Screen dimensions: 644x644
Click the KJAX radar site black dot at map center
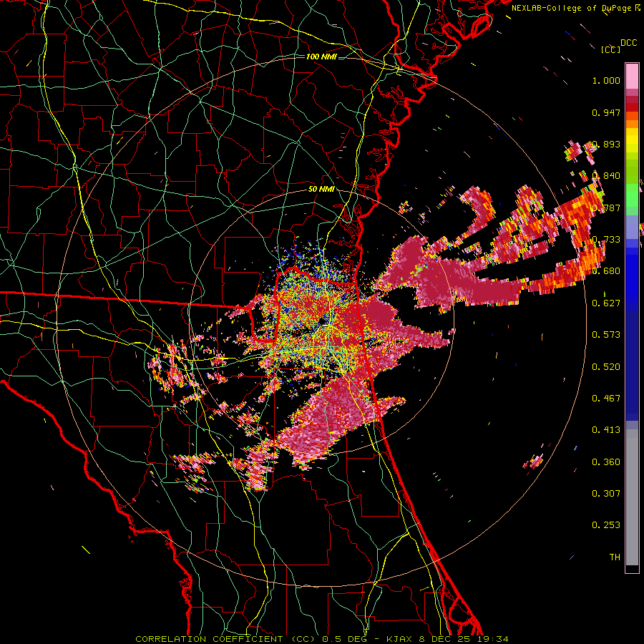[x=321, y=321]
